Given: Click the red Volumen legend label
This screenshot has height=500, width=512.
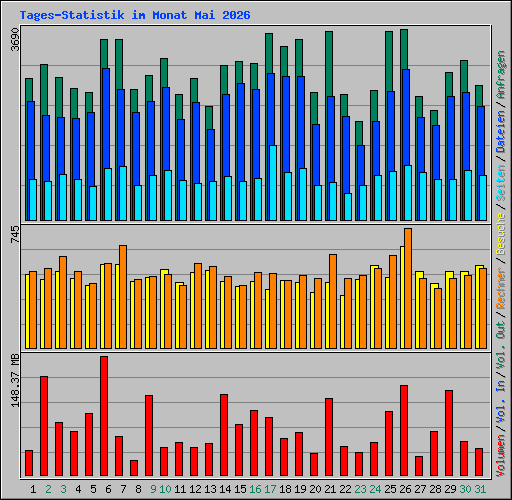Looking at the screenshot, I should tap(501, 456).
